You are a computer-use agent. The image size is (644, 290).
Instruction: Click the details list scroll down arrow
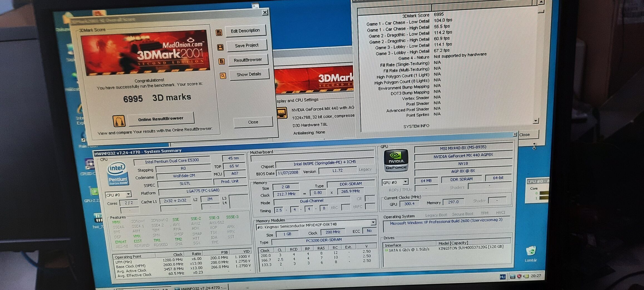pos(536,121)
